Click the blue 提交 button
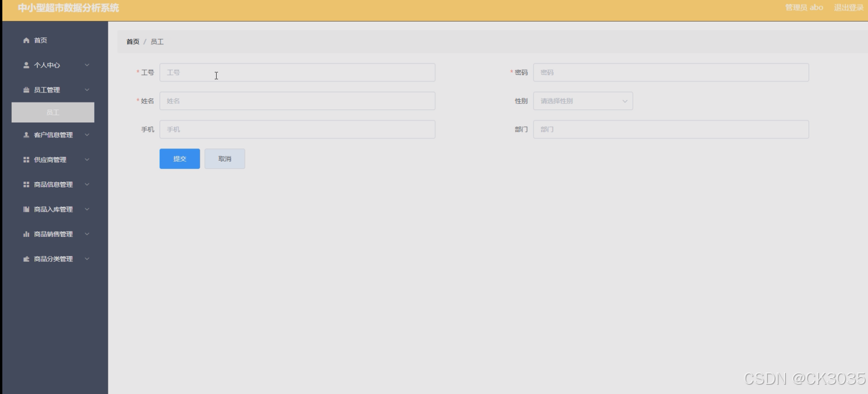 [x=179, y=159]
